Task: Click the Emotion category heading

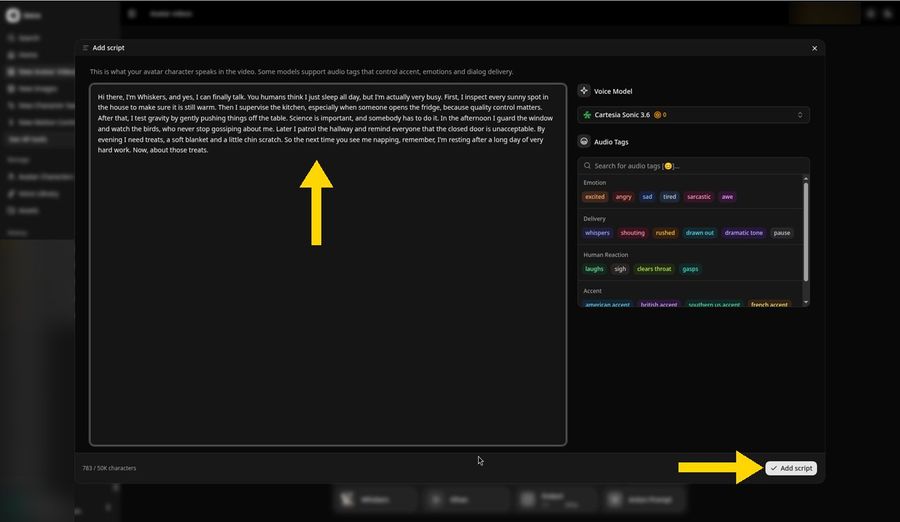Action: [x=595, y=183]
